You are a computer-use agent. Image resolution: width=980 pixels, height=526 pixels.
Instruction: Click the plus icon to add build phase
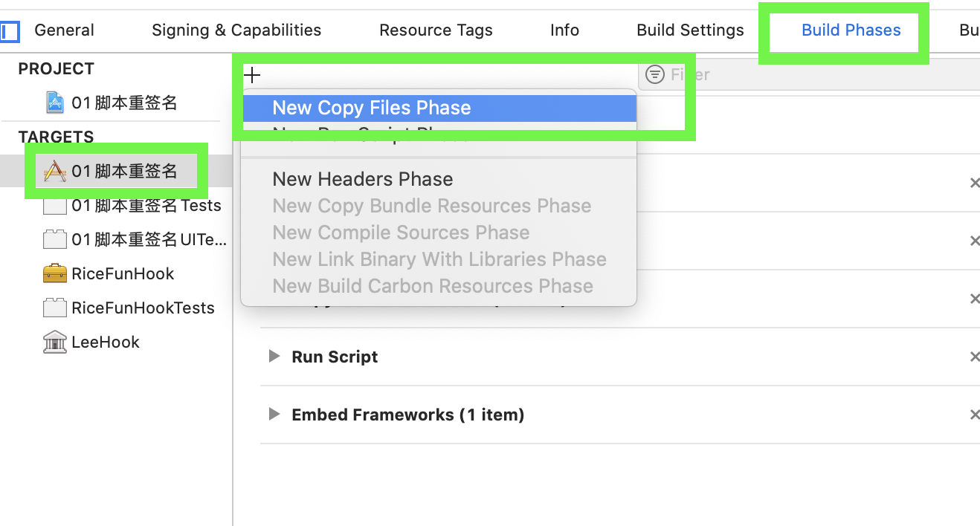[253, 75]
